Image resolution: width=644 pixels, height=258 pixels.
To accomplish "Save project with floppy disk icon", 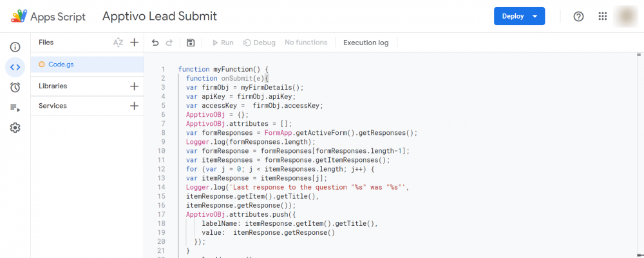I will [x=190, y=43].
